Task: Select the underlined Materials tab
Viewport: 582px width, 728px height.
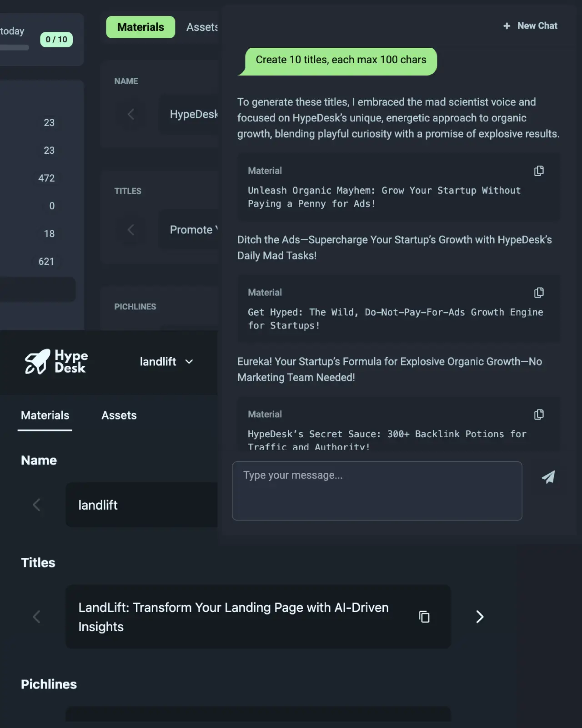Action: [45, 415]
